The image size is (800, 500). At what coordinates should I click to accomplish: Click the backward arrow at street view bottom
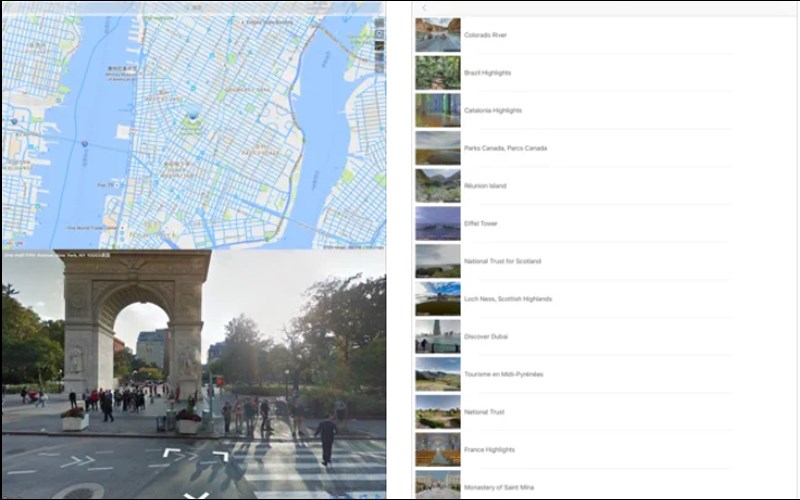(197, 495)
